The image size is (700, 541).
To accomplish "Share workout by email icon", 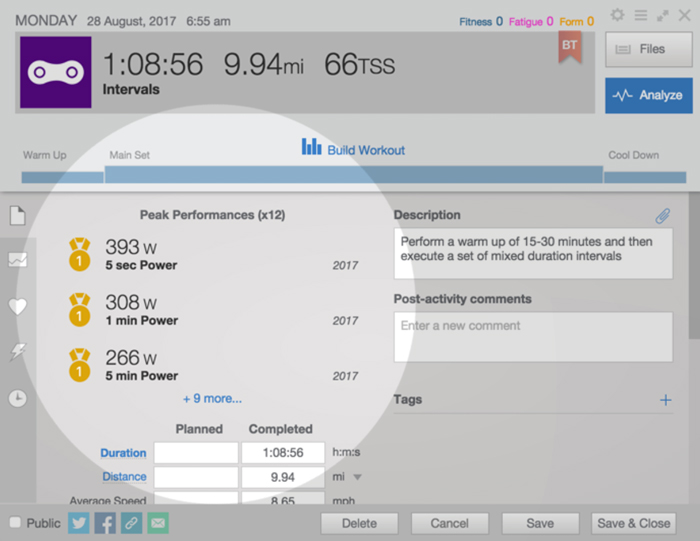I will point(158,523).
